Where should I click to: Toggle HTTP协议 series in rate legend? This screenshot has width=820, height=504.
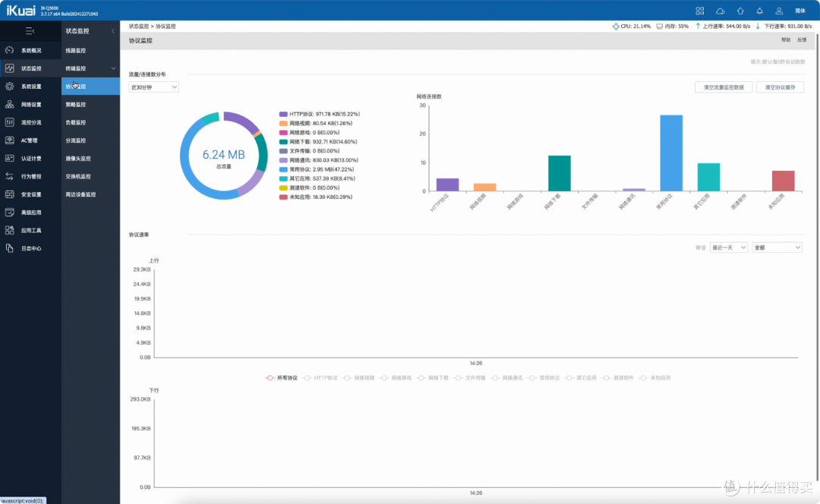click(320, 378)
